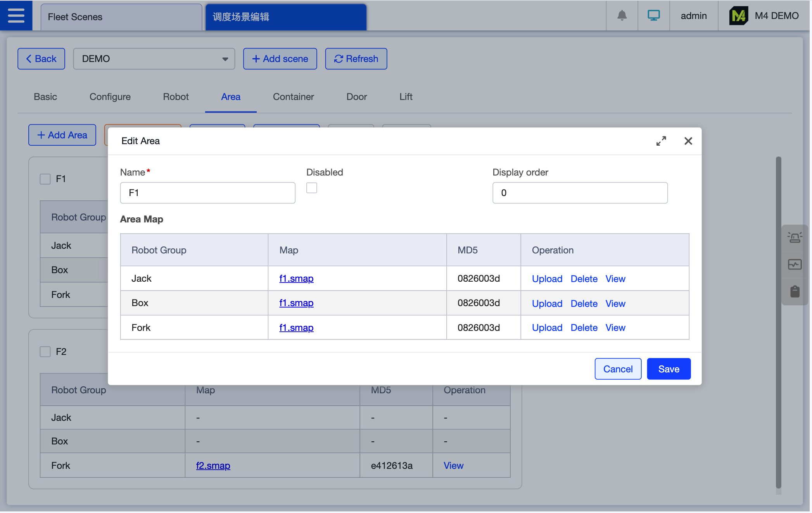Close the Edit Area dialog
Screen dimensions: 812x513
point(688,141)
